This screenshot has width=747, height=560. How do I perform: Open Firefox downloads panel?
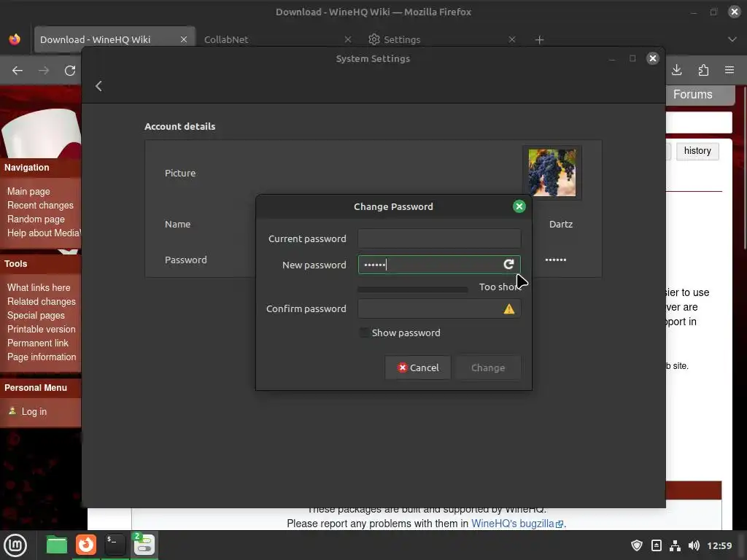click(676, 70)
